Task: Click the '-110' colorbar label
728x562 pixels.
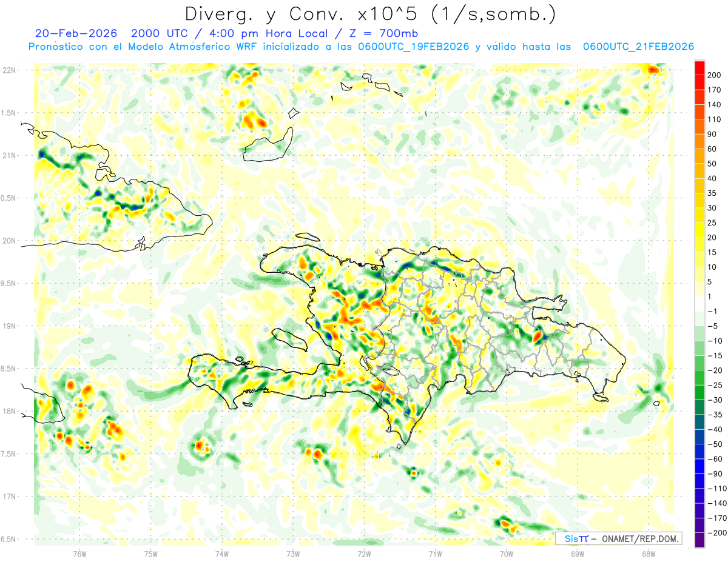Action: [717, 489]
